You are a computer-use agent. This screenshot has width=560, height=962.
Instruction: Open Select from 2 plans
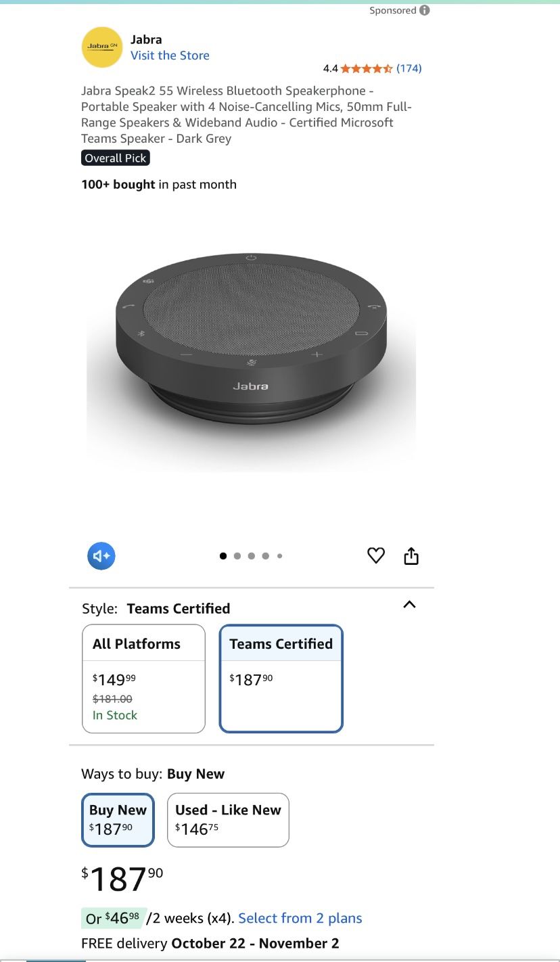click(300, 918)
